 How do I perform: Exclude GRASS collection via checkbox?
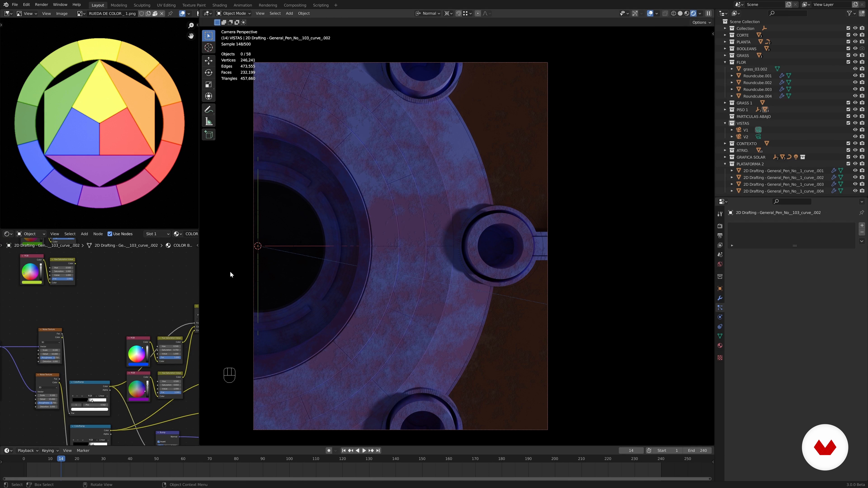848,56
